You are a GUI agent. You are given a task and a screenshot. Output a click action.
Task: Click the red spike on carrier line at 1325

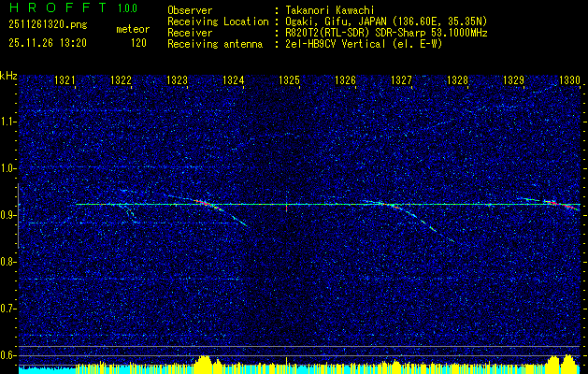286,209
